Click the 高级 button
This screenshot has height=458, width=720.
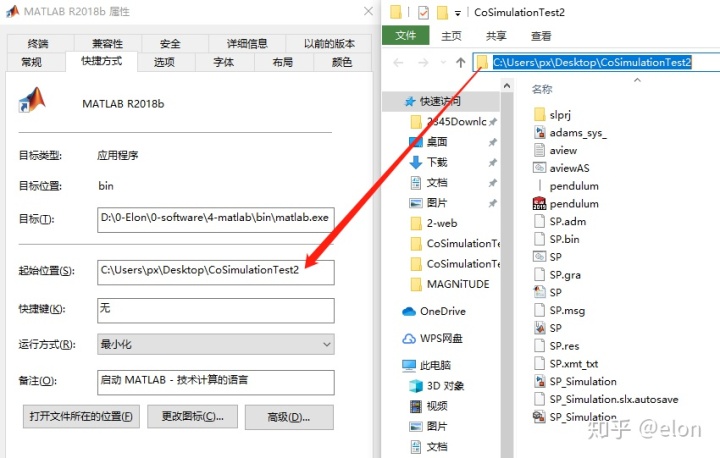pos(286,416)
